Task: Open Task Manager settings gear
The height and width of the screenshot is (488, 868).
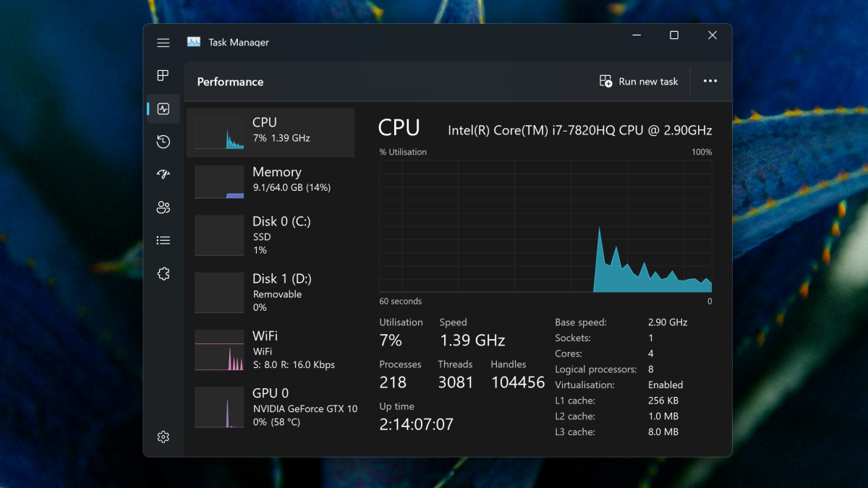Action: (x=163, y=437)
